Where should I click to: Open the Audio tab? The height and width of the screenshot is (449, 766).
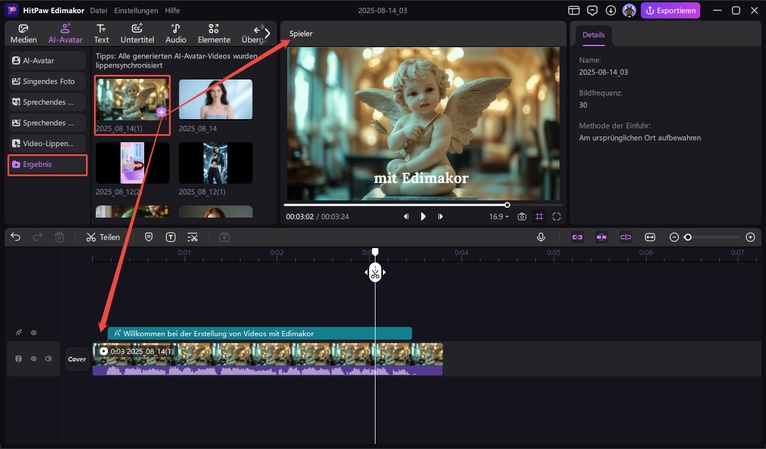pos(176,34)
